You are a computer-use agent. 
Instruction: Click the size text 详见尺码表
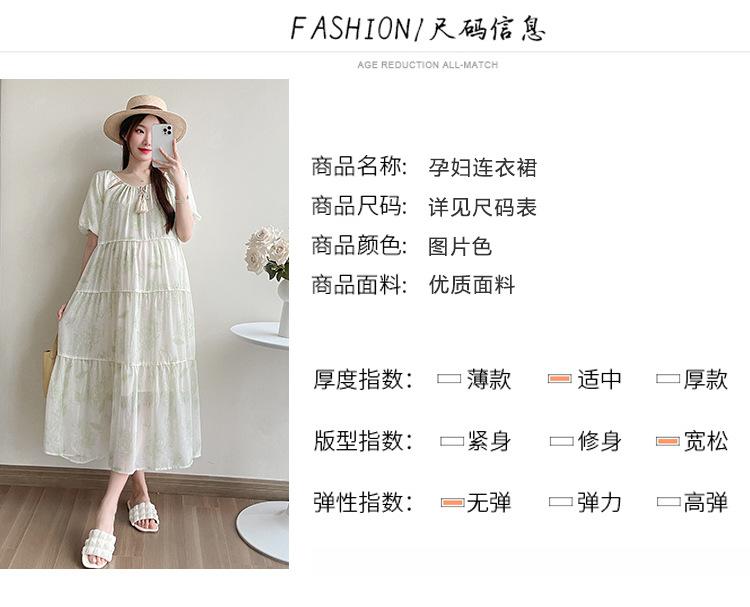482,207
